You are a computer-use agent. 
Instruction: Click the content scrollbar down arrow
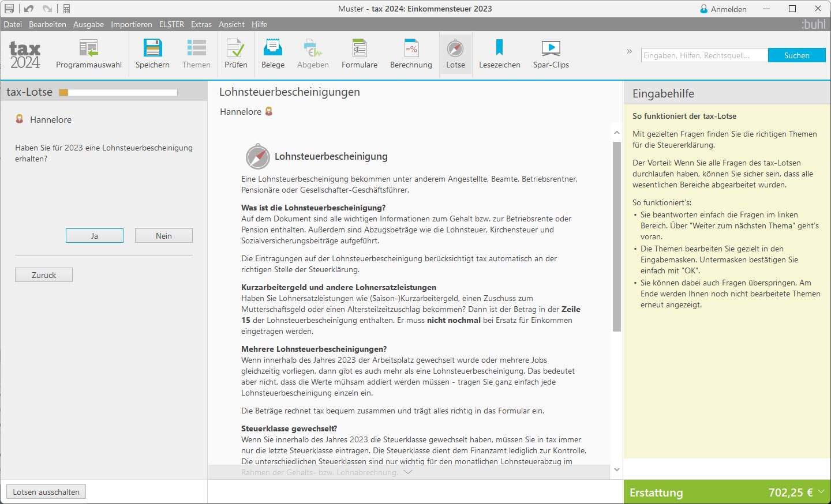617,469
